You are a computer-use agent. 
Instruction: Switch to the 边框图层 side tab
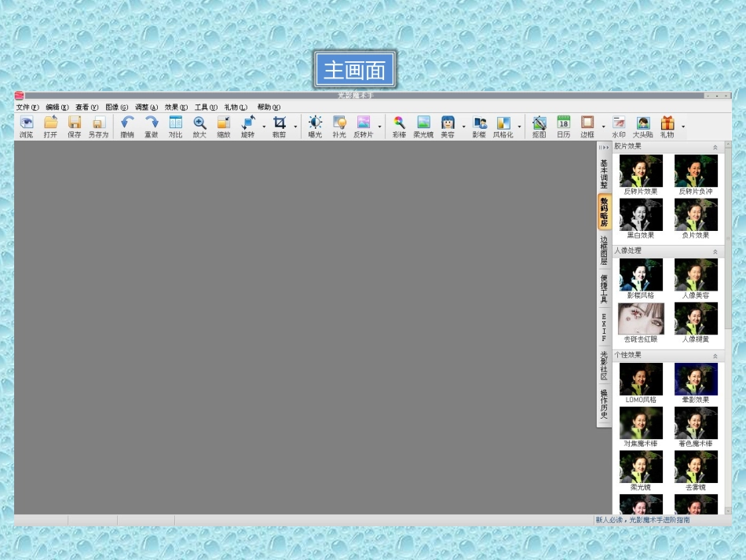[604, 251]
